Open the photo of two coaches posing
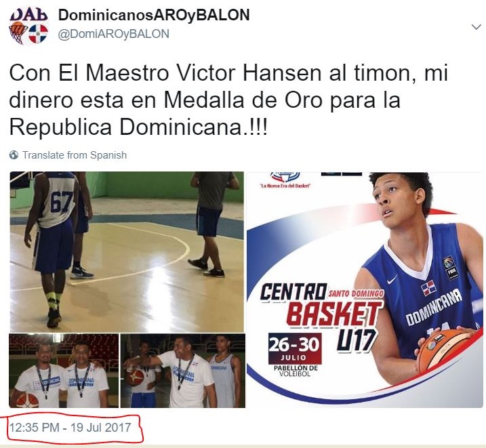This screenshot has height=448, width=486. (x=64, y=371)
